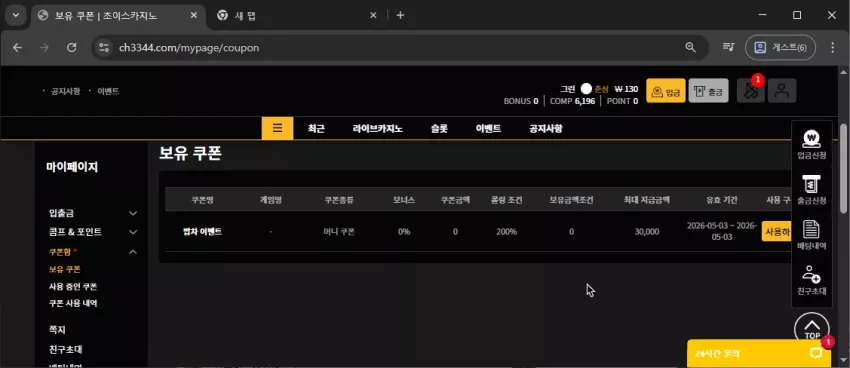Open the notifications icon with red badge
The image size is (850, 368).
[750, 91]
